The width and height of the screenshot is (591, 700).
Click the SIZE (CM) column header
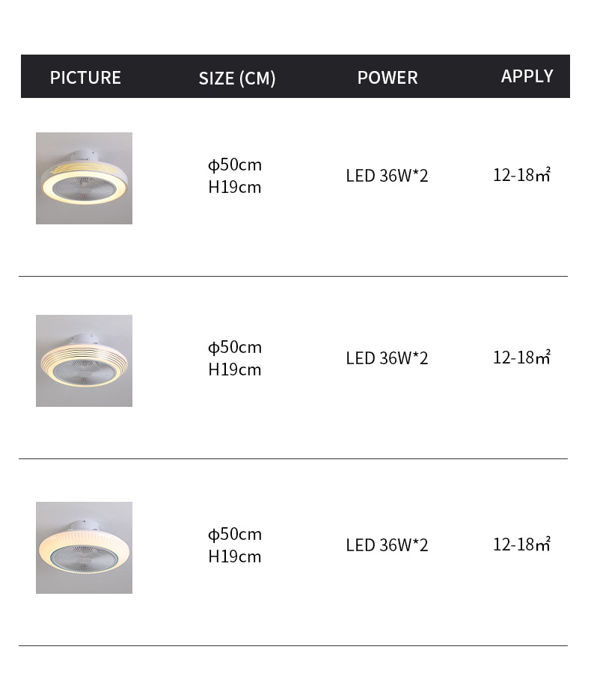tap(237, 78)
